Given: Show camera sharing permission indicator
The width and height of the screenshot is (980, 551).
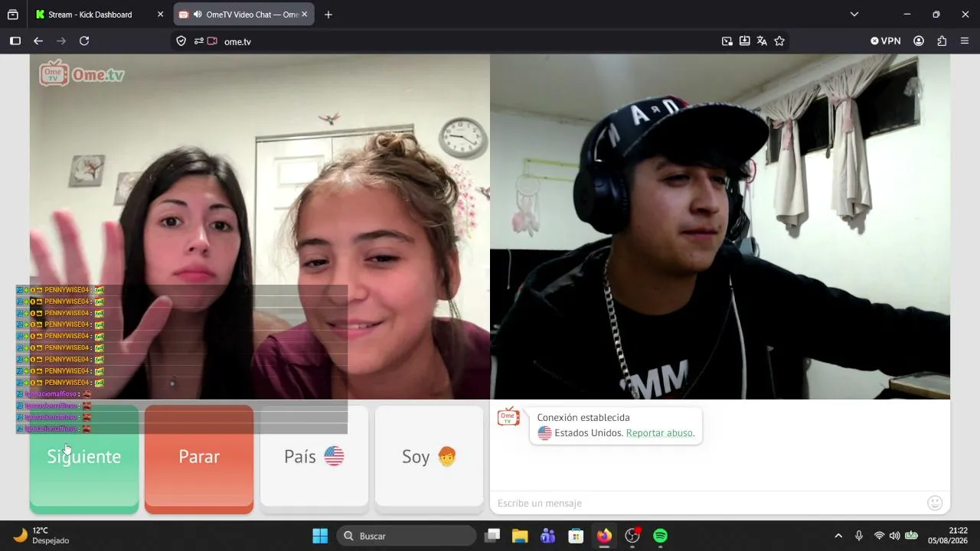Looking at the screenshot, I should pos(212,41).
